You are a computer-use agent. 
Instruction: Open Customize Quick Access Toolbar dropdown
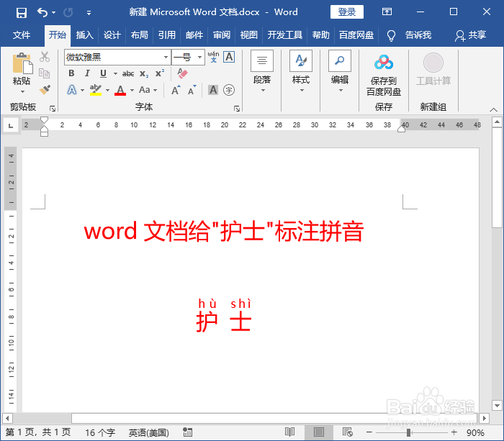(89, 13)
